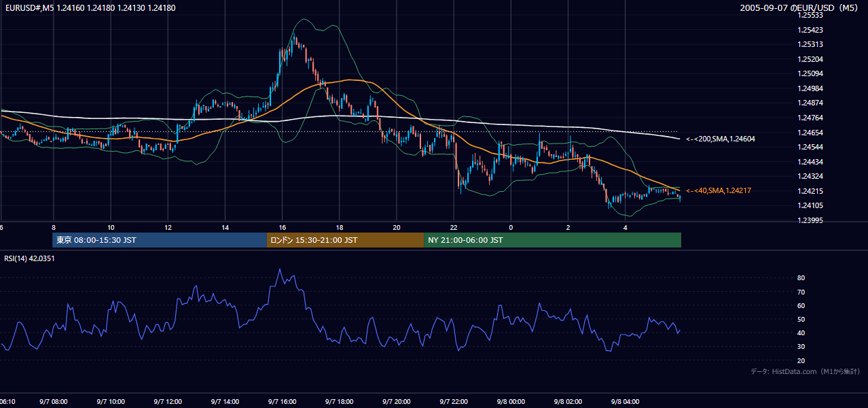This screenshot has width=868, height=408.
Task: Click the 9/7 20:00 bottom time label
Action: (397, 402)
